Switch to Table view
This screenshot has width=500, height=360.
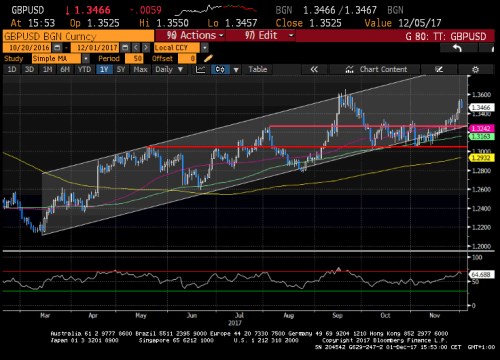pos(258,69)
